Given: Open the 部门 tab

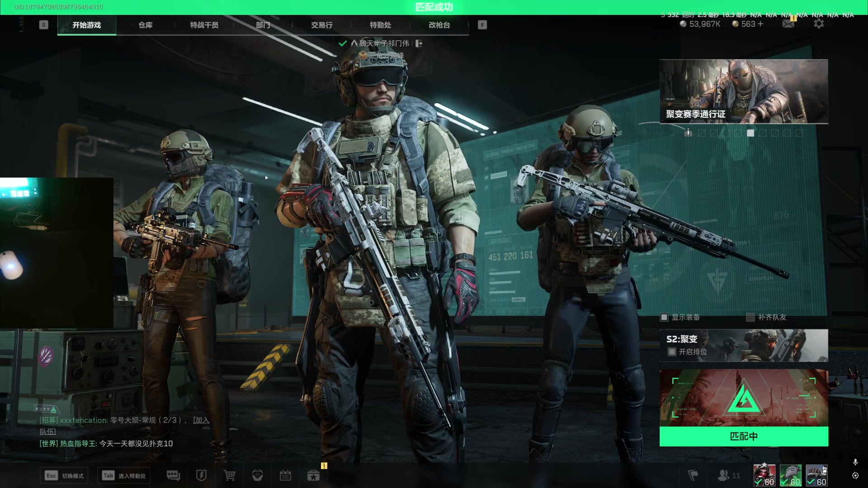Looking at the screenshot, I should [x=263, y=25].
